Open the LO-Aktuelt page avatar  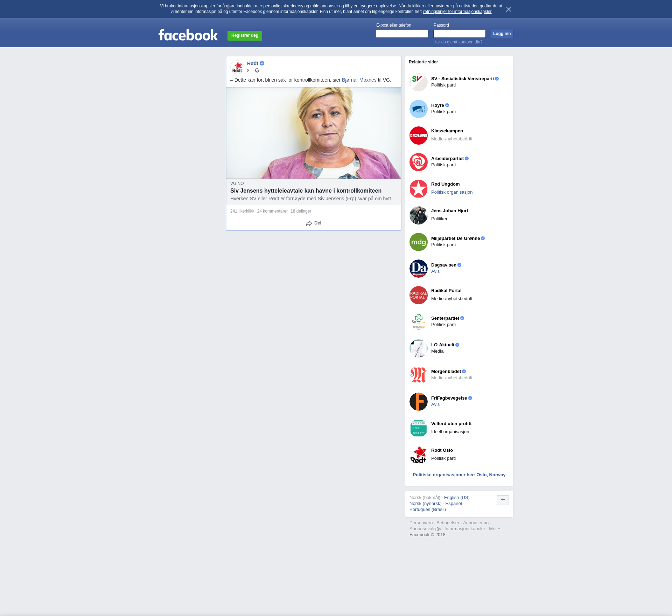pyautogui.click(x=419, y=348)
